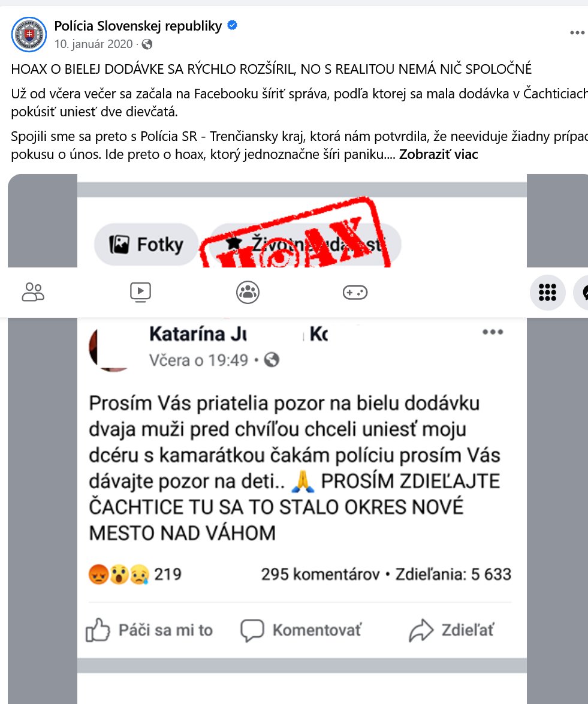Click the public globe audience icon next to date

point(147,44)
